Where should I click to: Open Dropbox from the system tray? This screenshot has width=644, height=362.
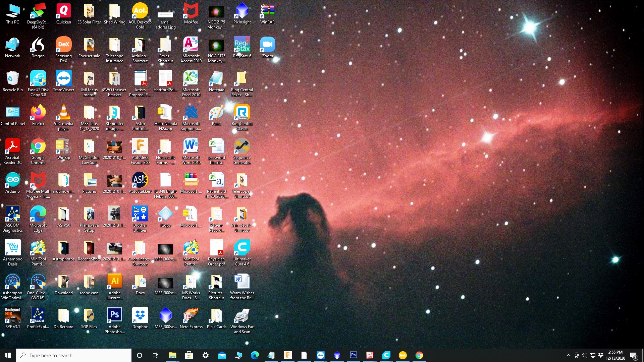tap(600, 355)
